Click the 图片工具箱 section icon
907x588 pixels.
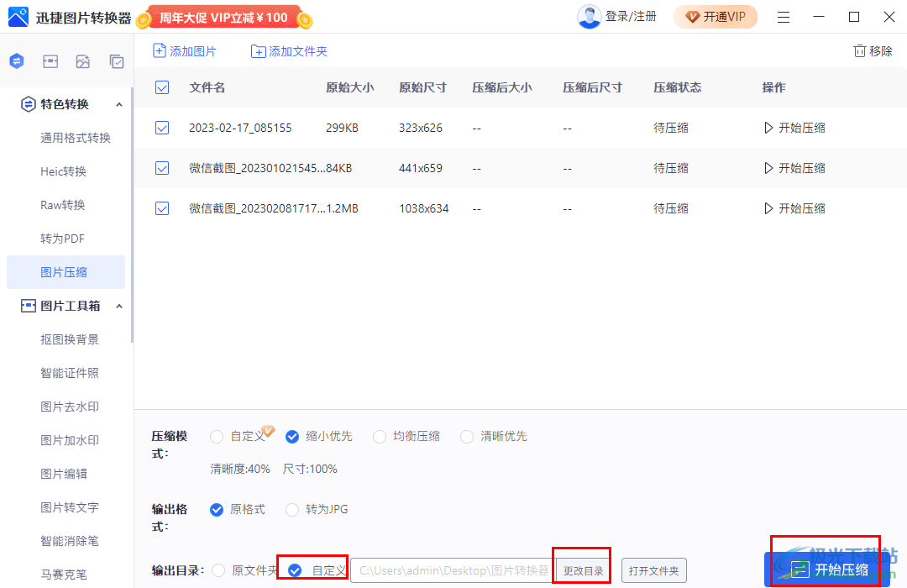[x=28, y=306]
